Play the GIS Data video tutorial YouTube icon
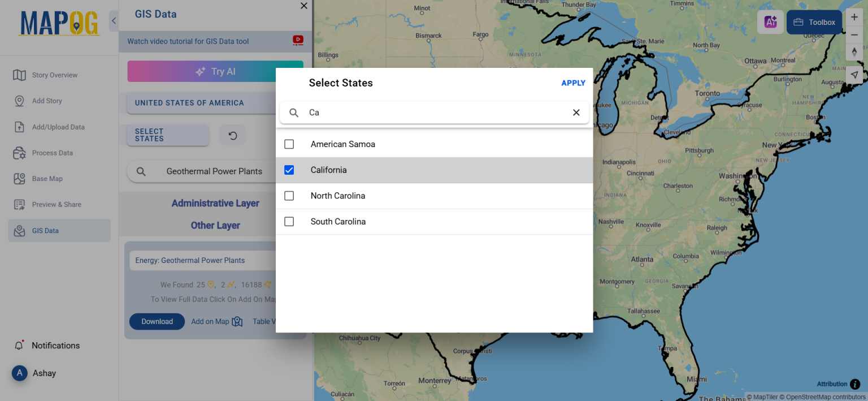This screenshot has width=868, height=401. (x=298, y=41)
